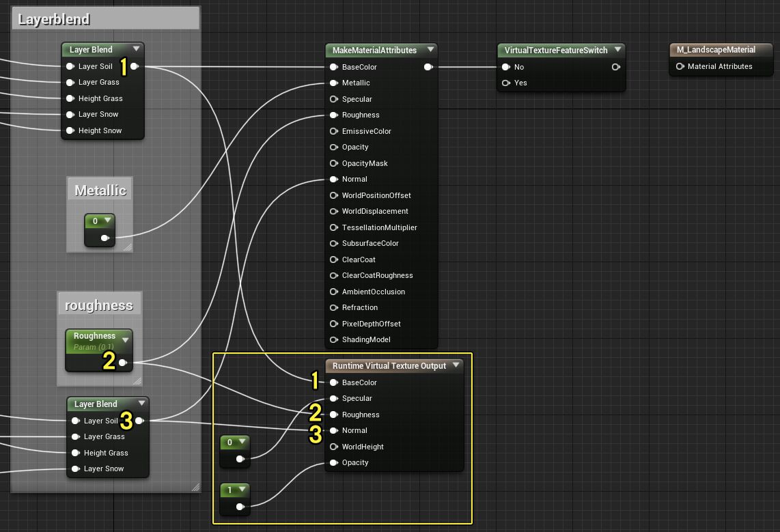The image size is (780, 532).
Task: Collapse the MakeMaterialAttributes node using its arrow
Action: 430,50
